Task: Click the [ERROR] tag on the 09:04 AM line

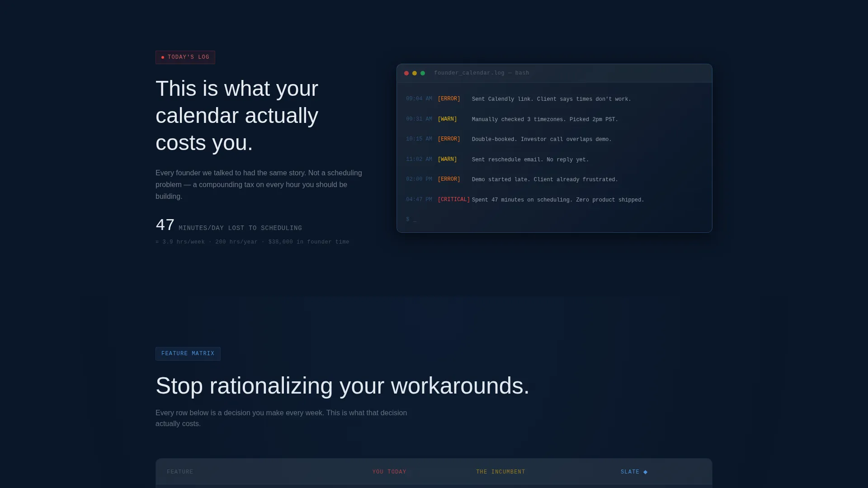Action: [x=449, y=99]
